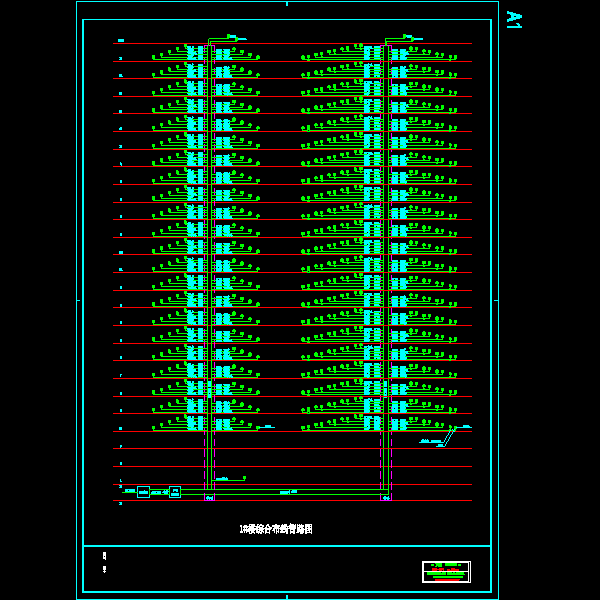Select the drawing title text below the diagram
600x600 pixels.
click(x=276, y=529)
